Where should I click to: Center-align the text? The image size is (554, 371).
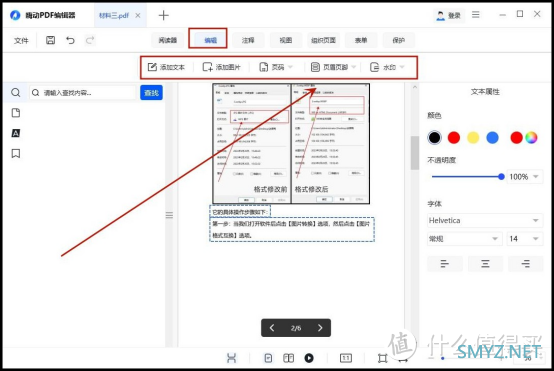click(485, 264)
